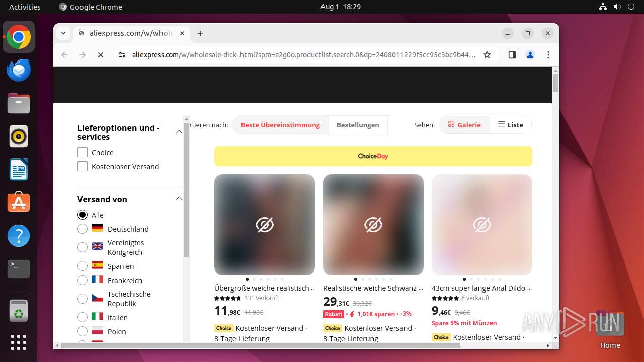Click the address bar URL
Viewport: 644px width, 362px height.
(x=304, y=55)
